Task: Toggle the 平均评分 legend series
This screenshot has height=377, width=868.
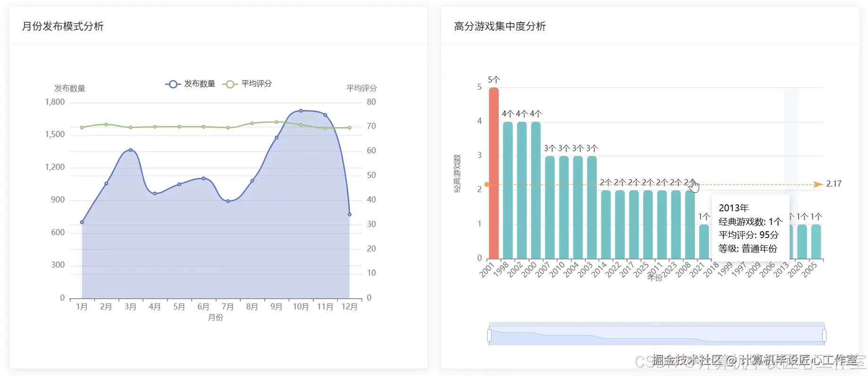Action: (247, 84)
